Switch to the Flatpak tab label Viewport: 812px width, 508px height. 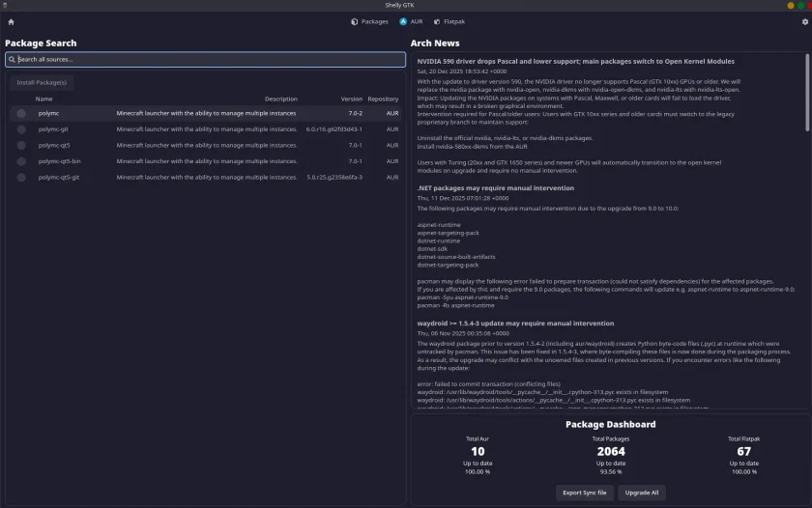(454, 21)
